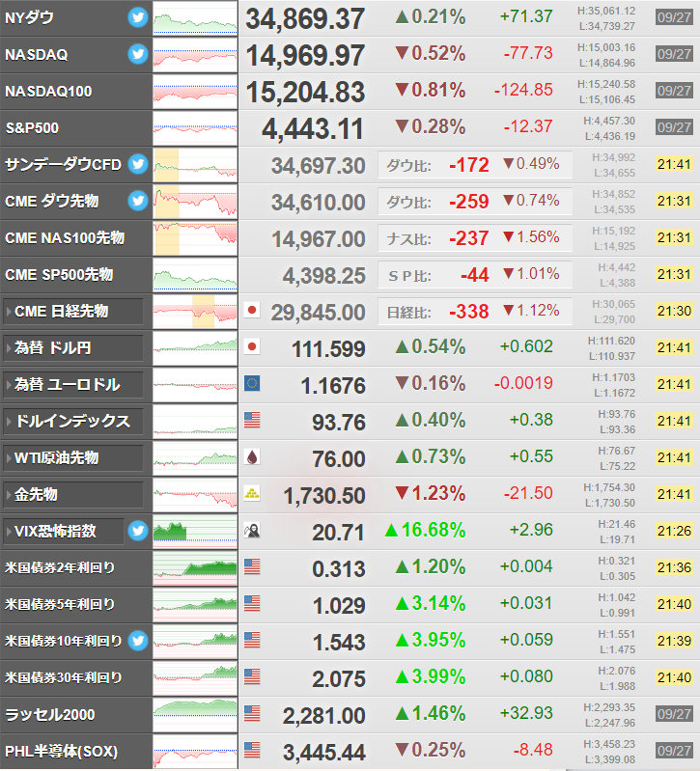Open the 米国債券30年利回り label

click(63, 678)
